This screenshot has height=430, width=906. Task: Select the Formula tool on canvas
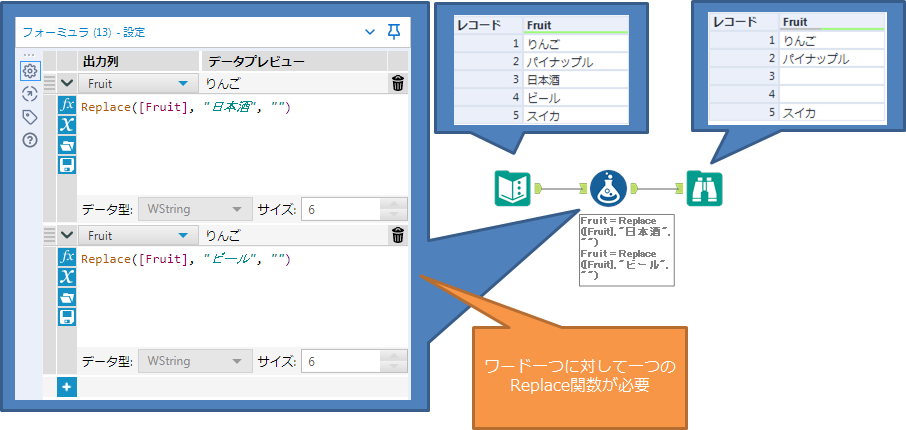click(x=608, y=188)
